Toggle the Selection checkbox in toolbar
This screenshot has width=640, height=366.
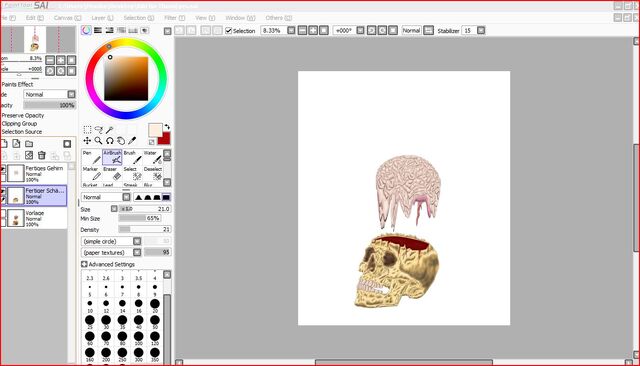[229, 31]
